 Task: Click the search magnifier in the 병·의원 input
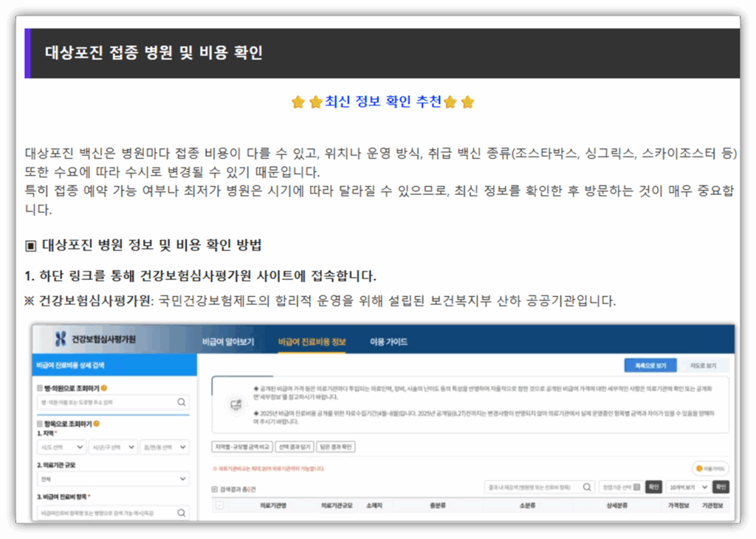[182, 402]
